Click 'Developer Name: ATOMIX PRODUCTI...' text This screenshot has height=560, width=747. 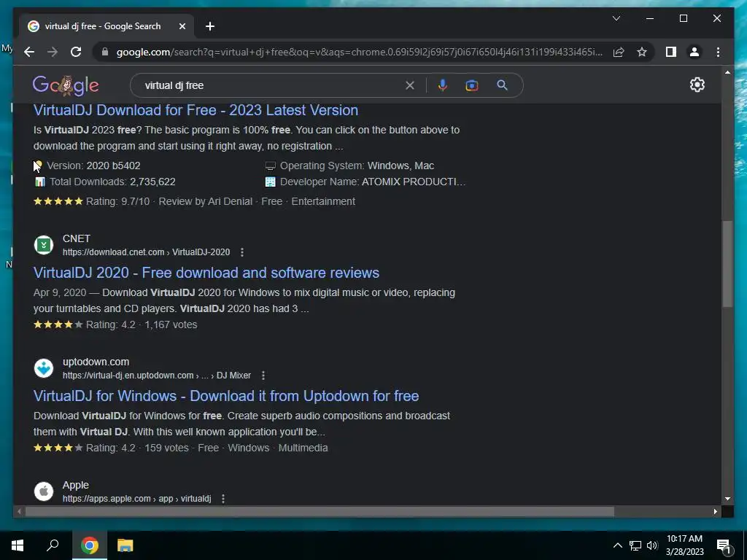[x=373, y=182]
